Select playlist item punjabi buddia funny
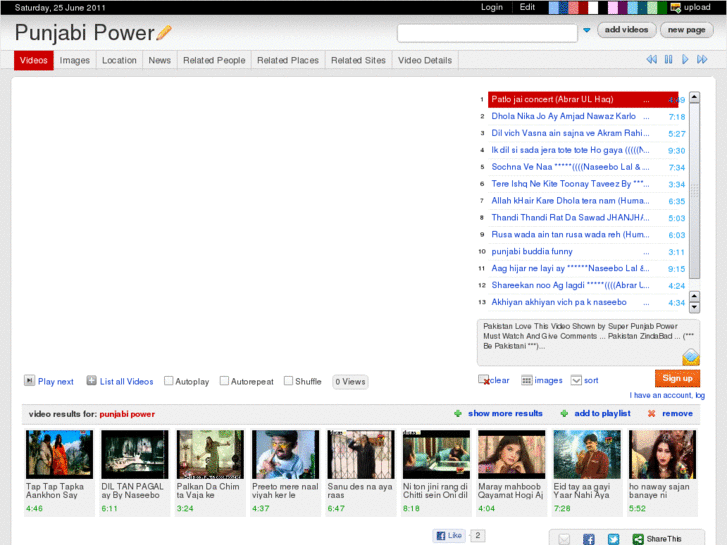The height and width of the screenshot is (545, 727). (x=582, y=252)
